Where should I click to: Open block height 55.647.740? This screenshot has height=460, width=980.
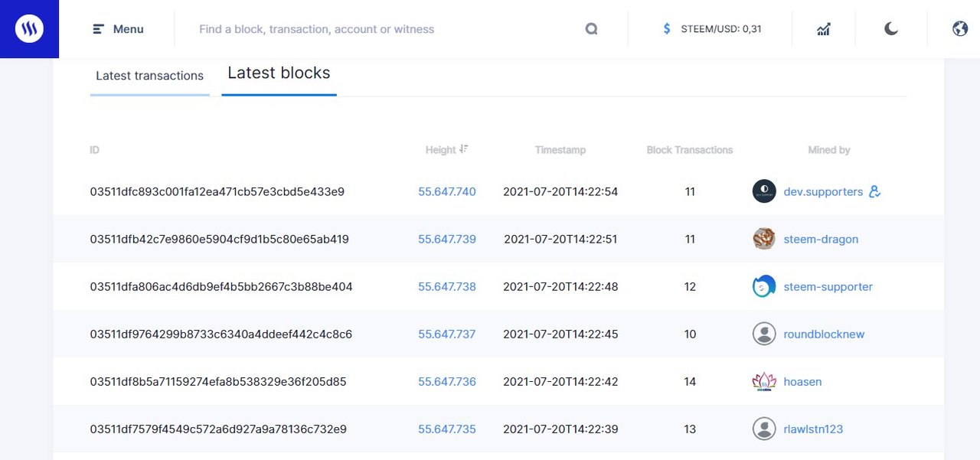447,192
